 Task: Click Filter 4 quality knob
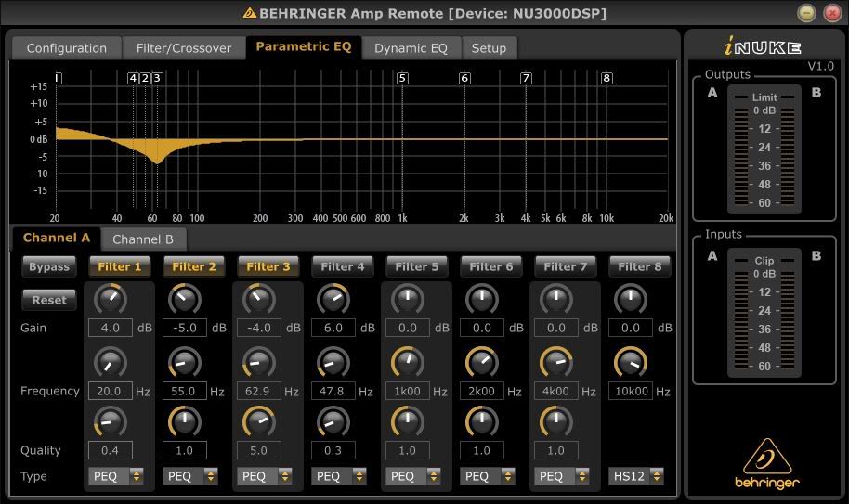pyautogui.click(x=333, y=421)
